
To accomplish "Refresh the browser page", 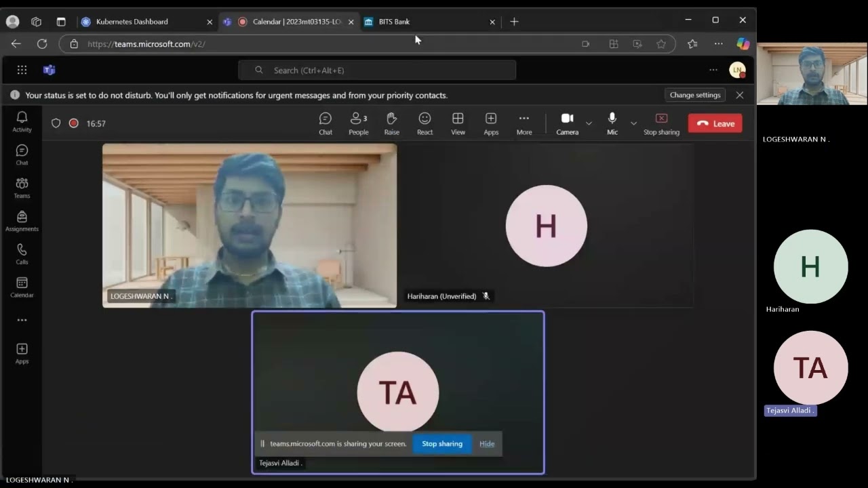I will click(x=42, y=43).
